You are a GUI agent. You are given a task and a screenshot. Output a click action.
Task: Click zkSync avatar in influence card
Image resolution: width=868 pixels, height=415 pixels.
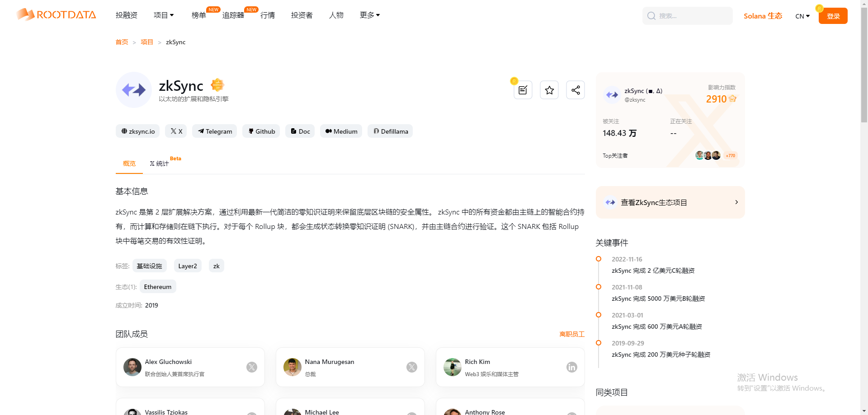tap(612, 95)
